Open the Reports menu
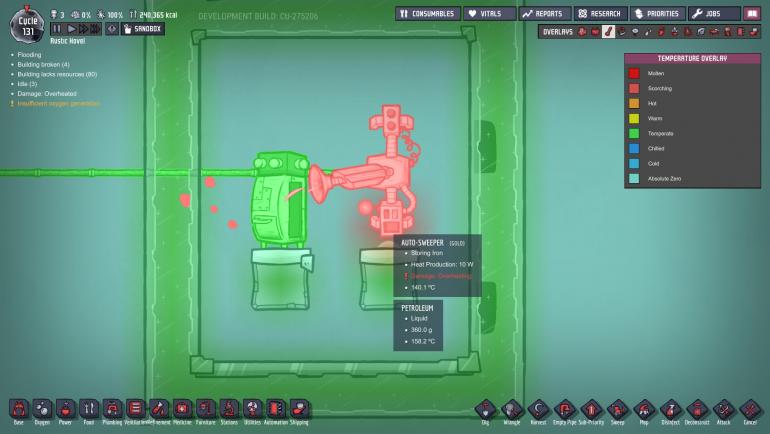The height and width of the screenshot is (434, 770). pyautogui.click(x=544, y=14)
